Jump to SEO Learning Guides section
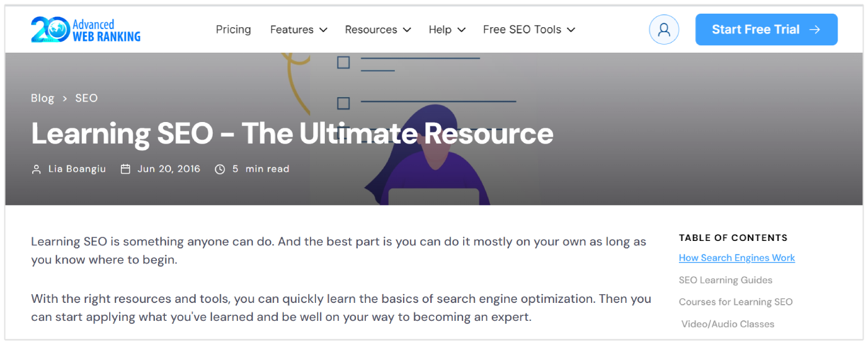The width and height of the screenshot is (868, 345). pyautogui.click(x=725, y=280)
